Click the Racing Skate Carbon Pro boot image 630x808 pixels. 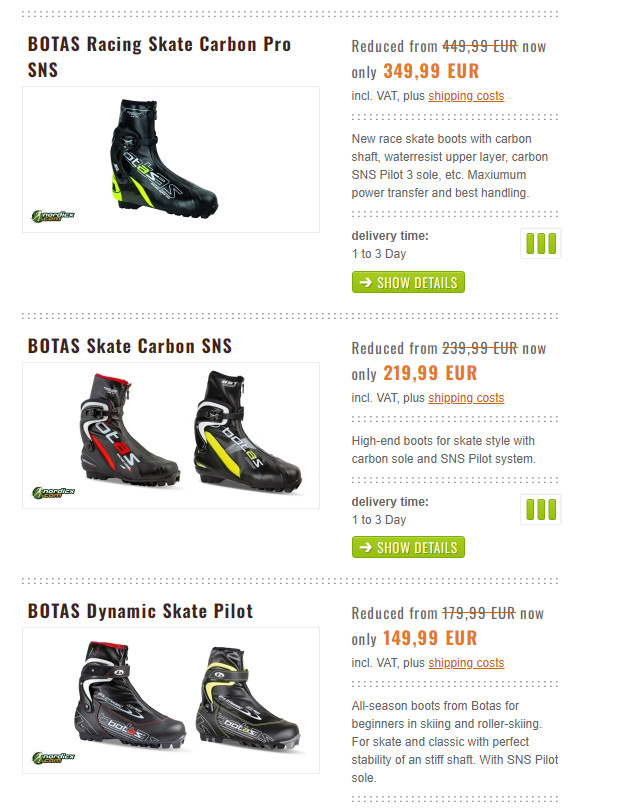(164, 159)
